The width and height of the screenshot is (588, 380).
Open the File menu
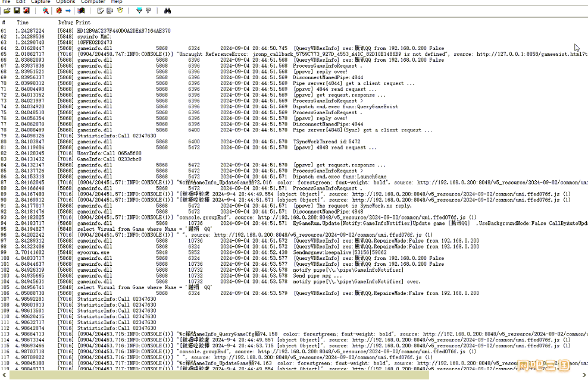(7, 2)
